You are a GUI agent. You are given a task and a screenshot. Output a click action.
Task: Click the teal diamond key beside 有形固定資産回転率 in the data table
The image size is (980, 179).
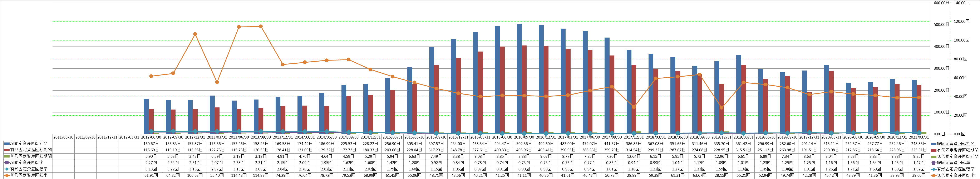[7, 169]
